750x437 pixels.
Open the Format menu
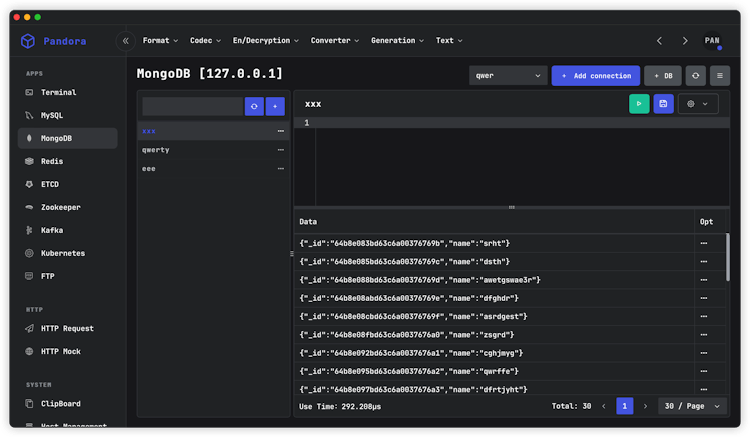160,41
